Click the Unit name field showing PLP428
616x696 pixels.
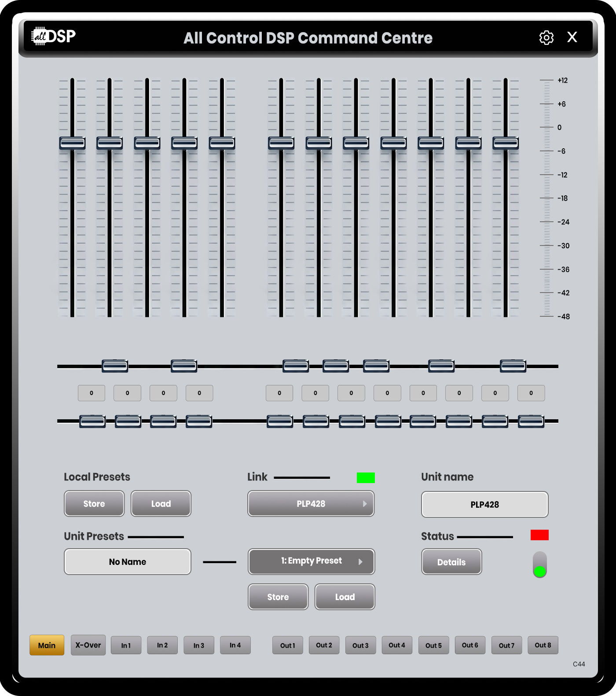[x=485, y=505]
